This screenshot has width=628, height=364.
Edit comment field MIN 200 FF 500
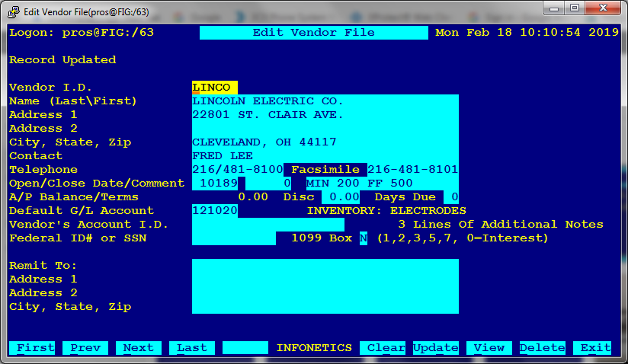coord(383,184)
